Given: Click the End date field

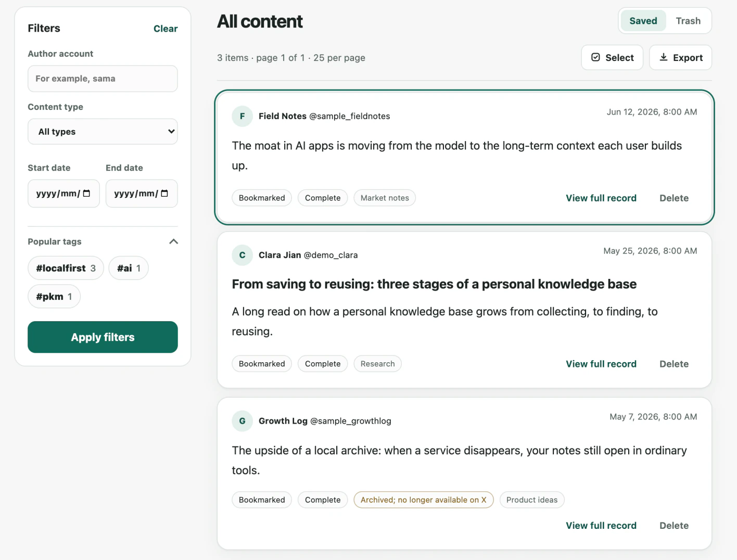Looking at the screenshot, I should (x=142, y=194).
